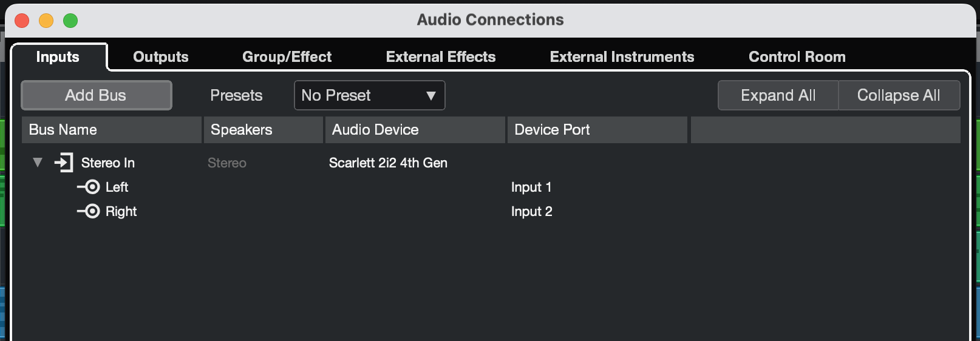Select the Stereo In bus name
Viewport: 980px width, 341px height.
[x=108, y=163]
